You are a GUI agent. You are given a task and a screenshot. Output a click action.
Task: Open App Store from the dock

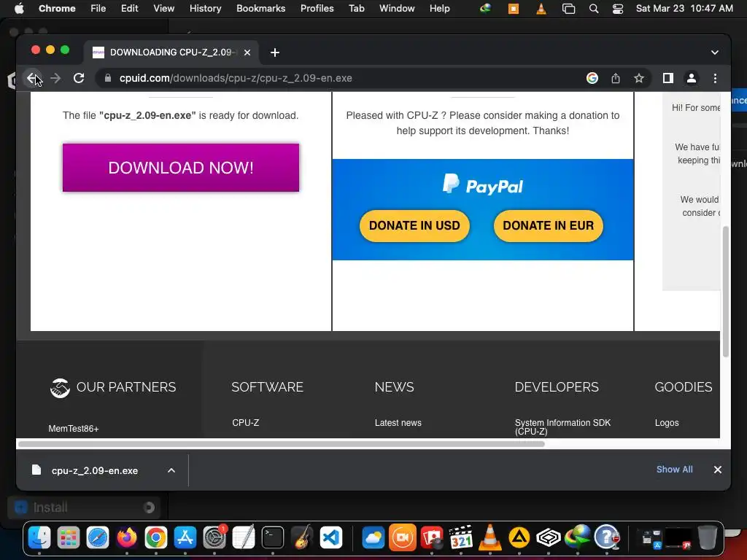click(x=185, y=538)
